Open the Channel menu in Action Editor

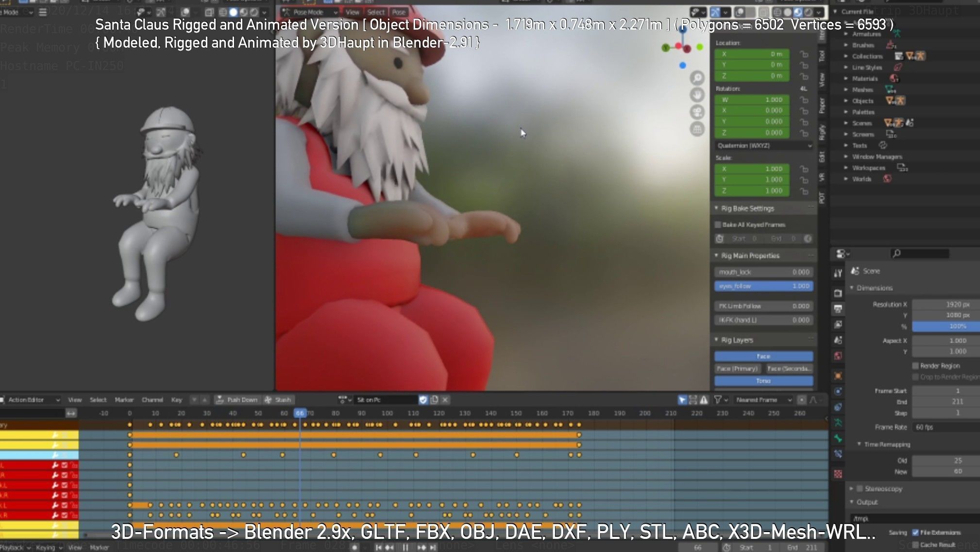[x=152, y=400]
